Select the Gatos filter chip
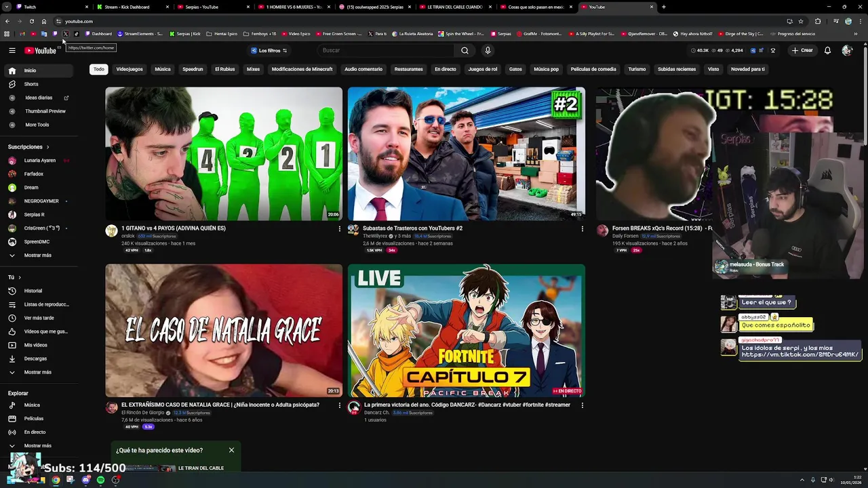The height and width of the screenshot is (488, 868). [515, 69]
